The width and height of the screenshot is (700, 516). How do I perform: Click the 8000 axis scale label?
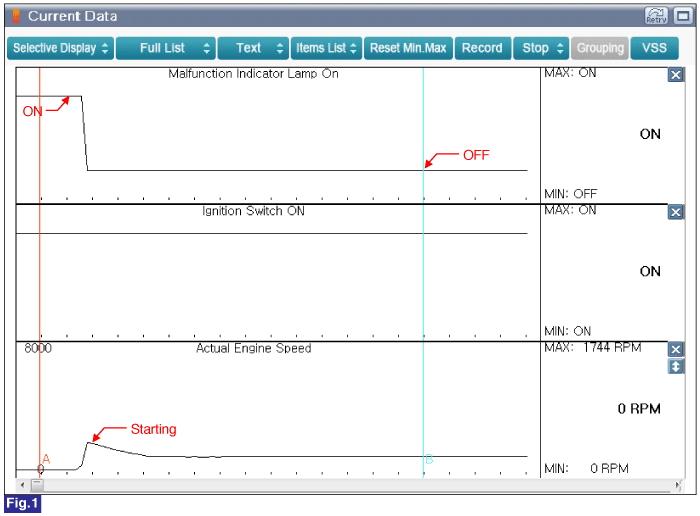click(38, 348)
